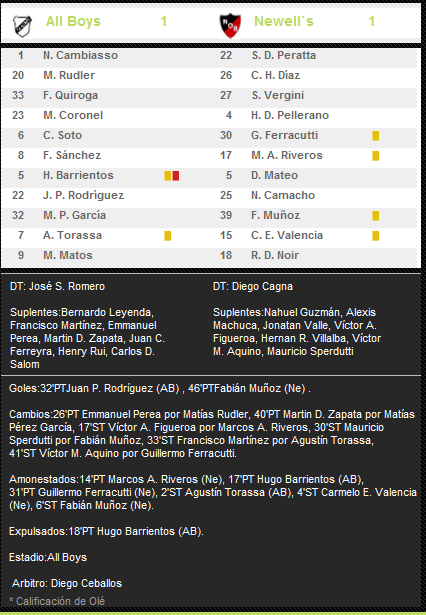Click G. Ferracutti's yellow card icon
This screenshot has width=426, height=615.
pyautogui.click(x=376, y=136)
